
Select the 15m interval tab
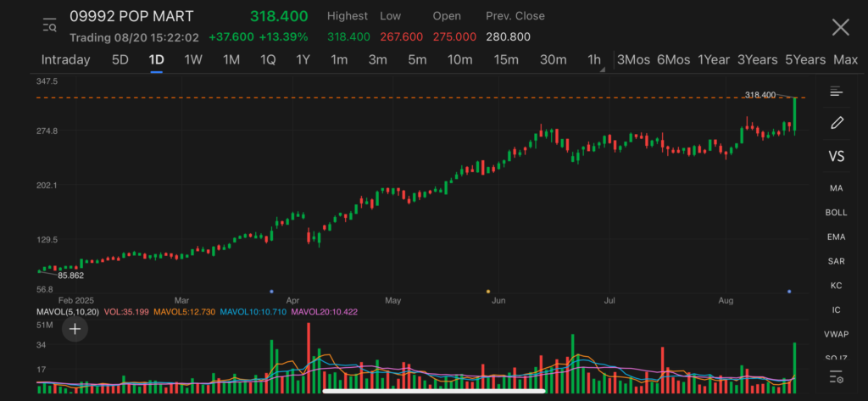[506, 60]
